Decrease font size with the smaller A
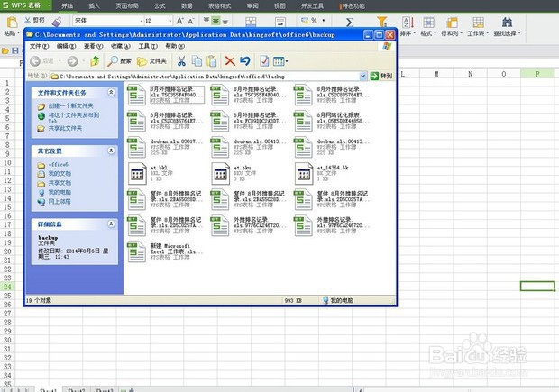The image size is (559, 392). [191, 21]
